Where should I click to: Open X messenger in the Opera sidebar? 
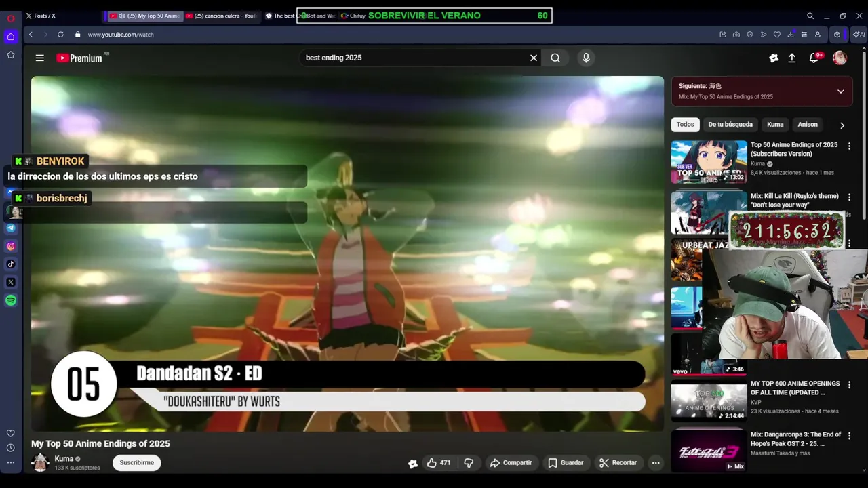(x=11, y=282)
